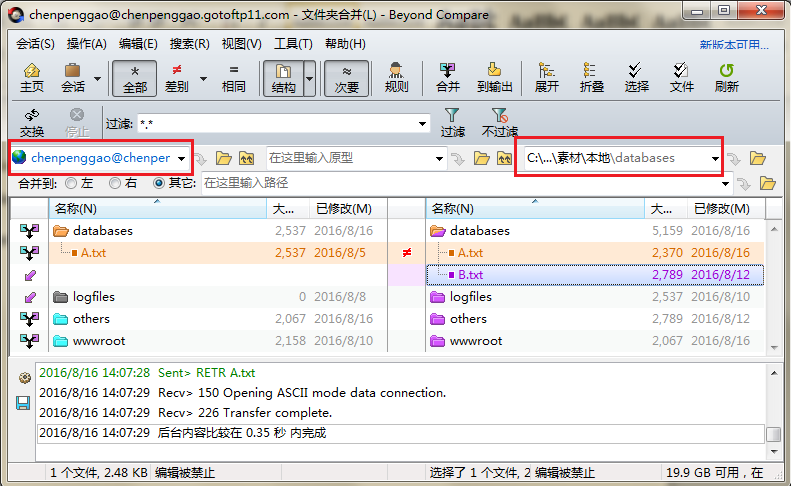Select left pane databases folder

102,231
